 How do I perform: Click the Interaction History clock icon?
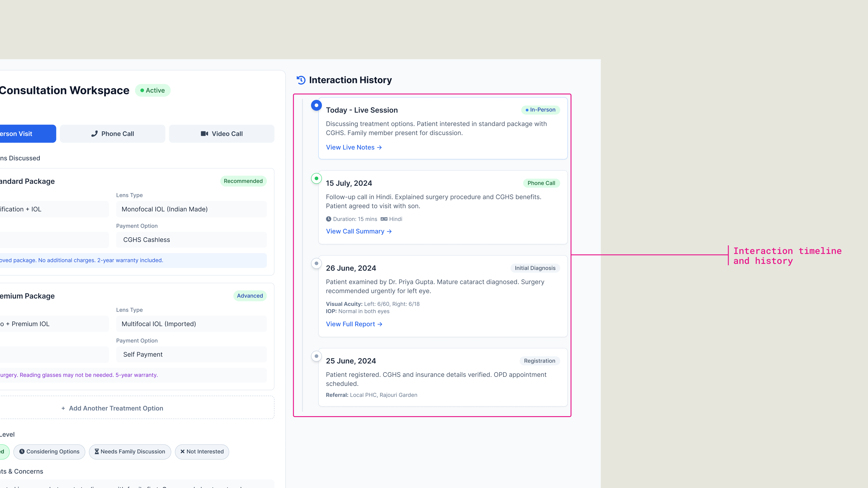click(301, 80)
